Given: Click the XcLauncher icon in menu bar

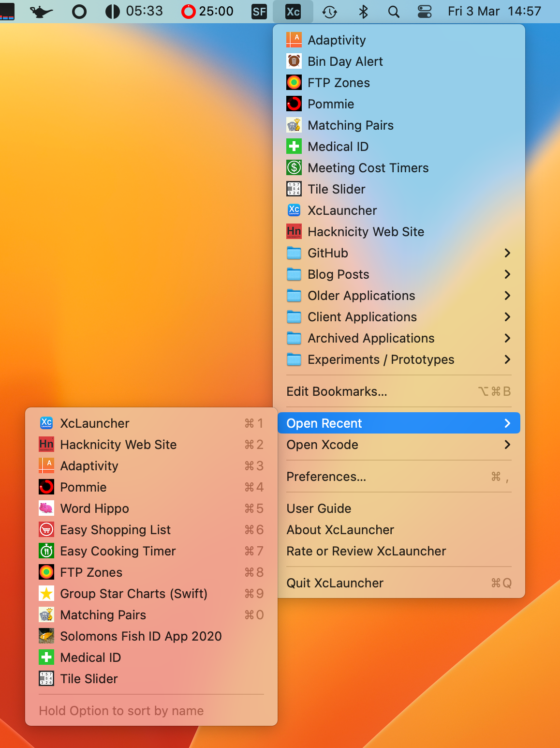Looking at the screenshot, I should [x=293, y=12].
